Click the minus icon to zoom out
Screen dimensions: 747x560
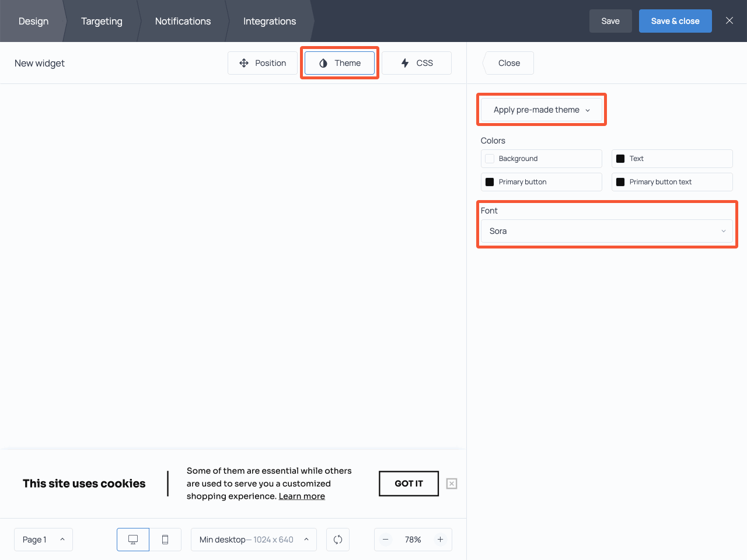pos(386,540)
